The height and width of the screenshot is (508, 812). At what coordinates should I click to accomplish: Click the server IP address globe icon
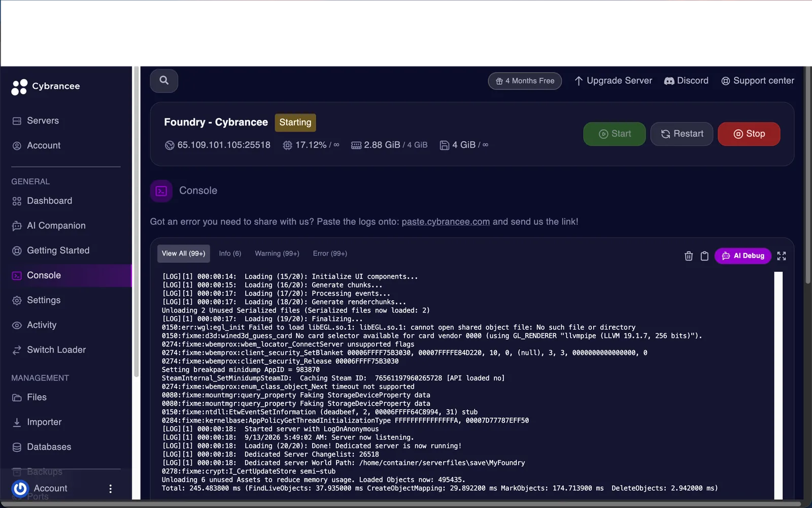point(170,145)
